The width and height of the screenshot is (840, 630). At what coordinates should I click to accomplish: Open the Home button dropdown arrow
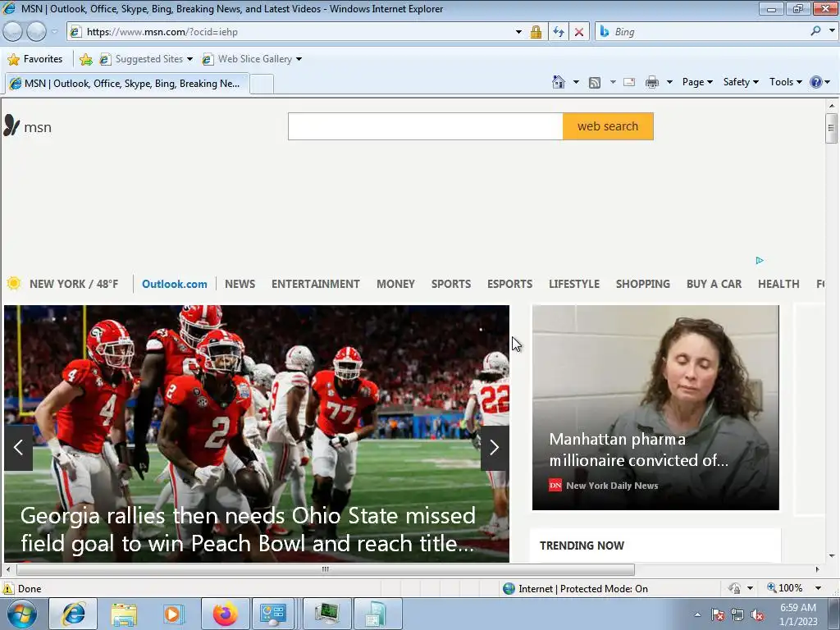[x=576, y=83]
